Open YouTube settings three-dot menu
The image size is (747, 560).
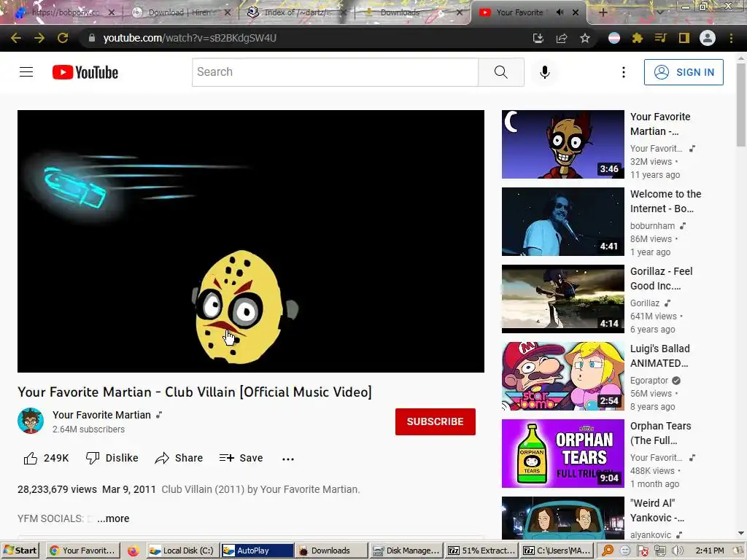click(623, 72)
